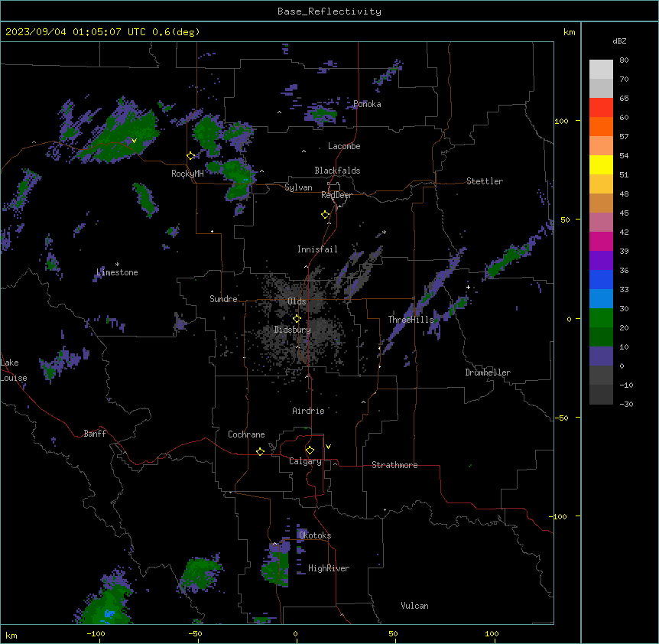
Task: Click the Banff label
Action: (95, 434)
